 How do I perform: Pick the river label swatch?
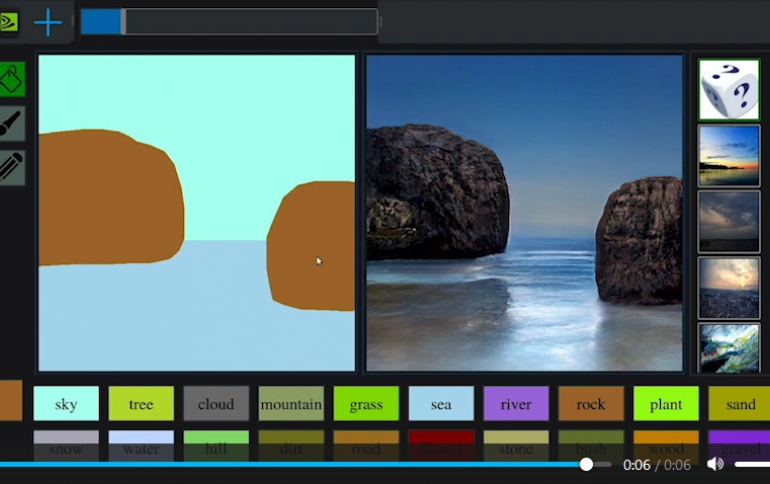pos(516,403)
